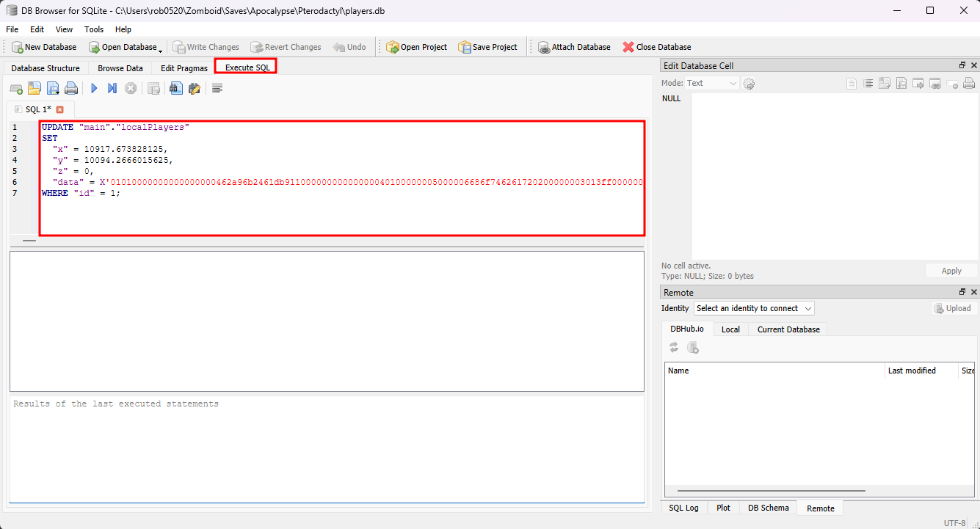Close the SQL 1 tab
Viewport: 980px width, 529px height.
[x=60, y=109]
